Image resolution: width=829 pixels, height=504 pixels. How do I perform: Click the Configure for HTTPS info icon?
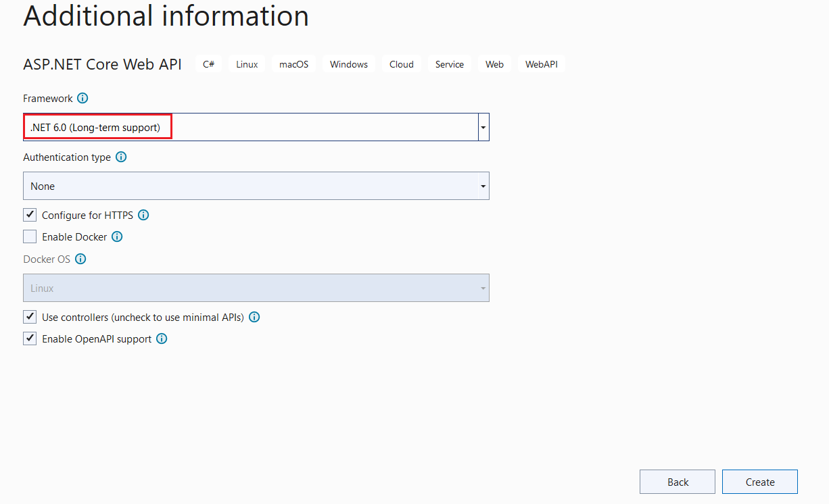coord(143,215)
